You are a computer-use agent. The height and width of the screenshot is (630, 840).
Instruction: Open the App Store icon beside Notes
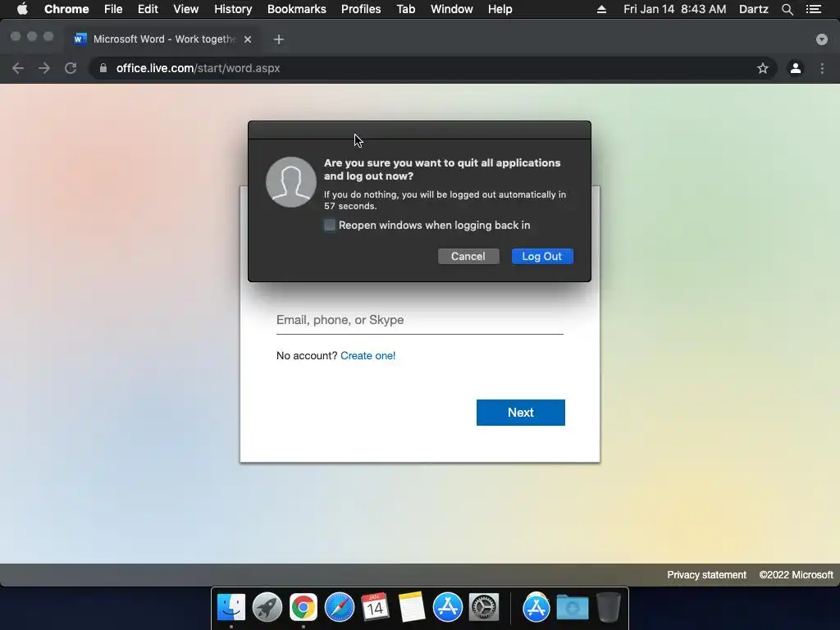447,608
